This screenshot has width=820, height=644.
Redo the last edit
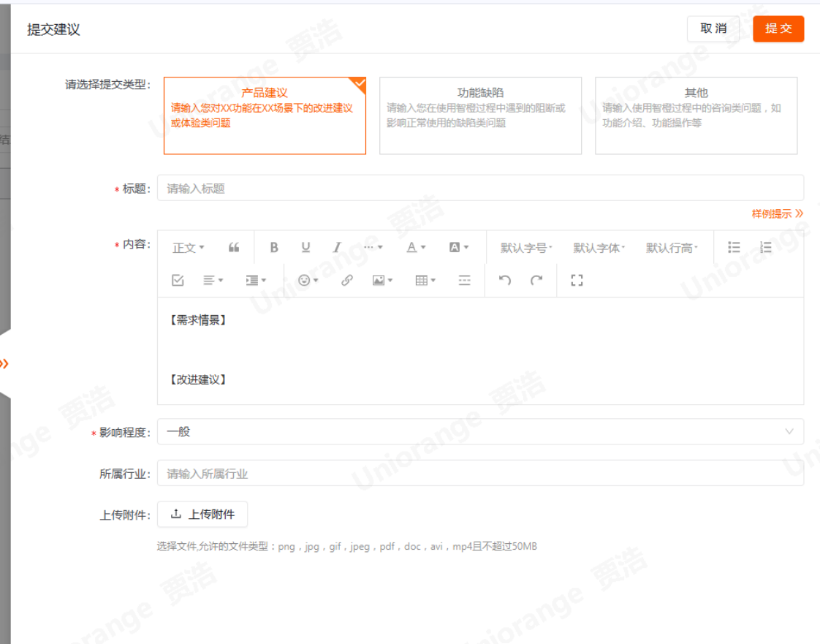coord(536,281)
